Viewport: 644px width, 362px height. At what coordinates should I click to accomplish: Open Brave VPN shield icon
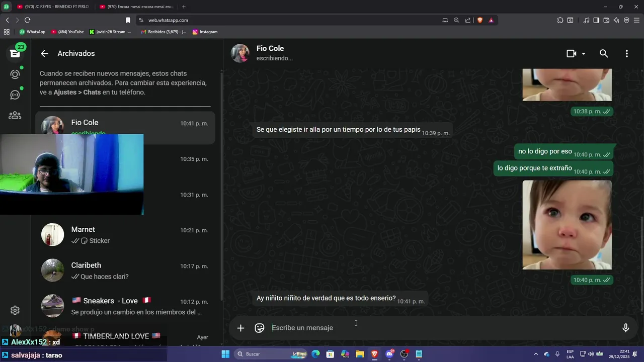[x=626, y=20]
